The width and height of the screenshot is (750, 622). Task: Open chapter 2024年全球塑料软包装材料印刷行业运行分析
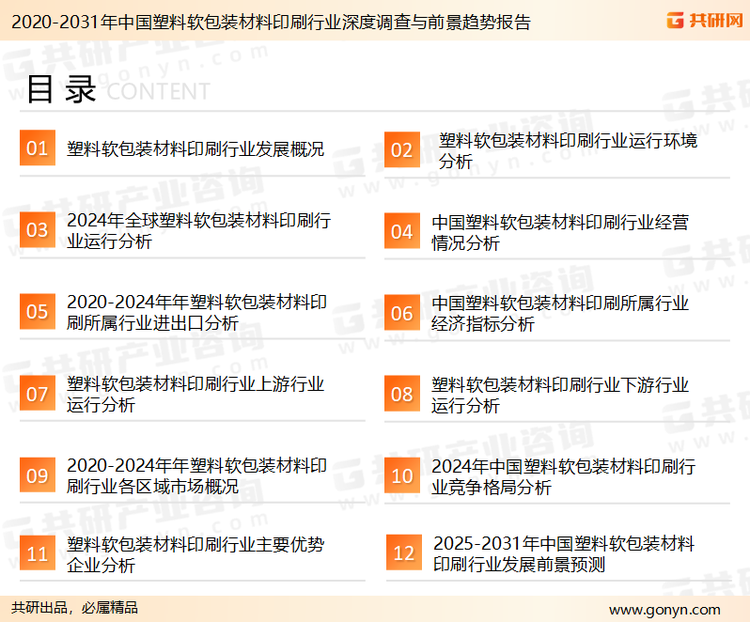point(199,231)
